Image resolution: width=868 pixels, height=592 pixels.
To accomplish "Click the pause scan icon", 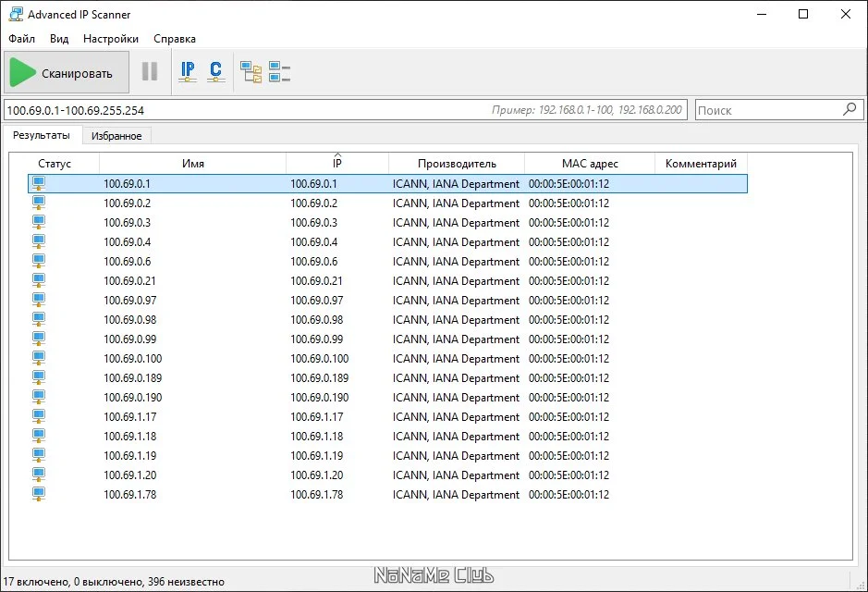I will click(150, 71).
